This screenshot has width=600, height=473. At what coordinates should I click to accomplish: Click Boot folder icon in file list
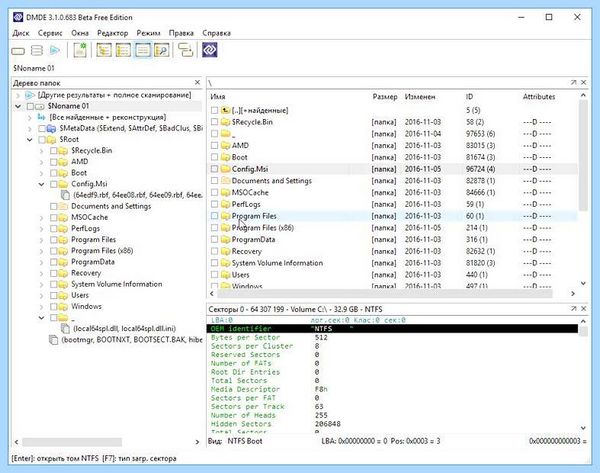[x=226, y=157]
